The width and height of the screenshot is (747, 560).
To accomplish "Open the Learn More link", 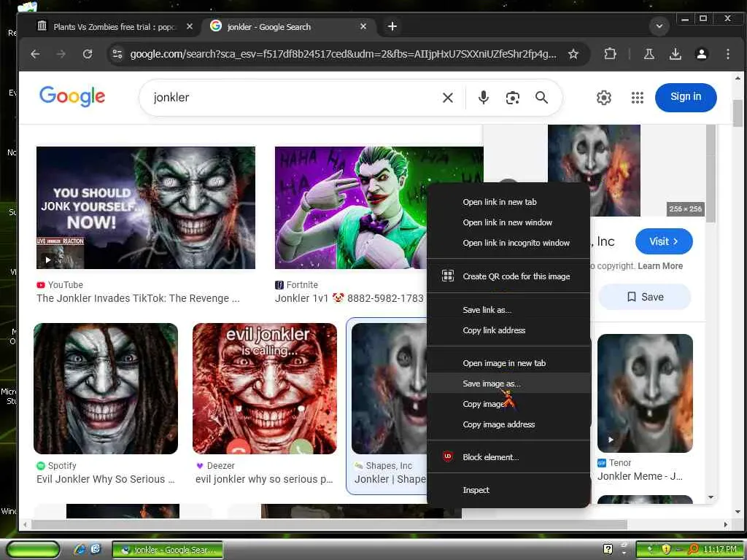I will pos(659,266).
